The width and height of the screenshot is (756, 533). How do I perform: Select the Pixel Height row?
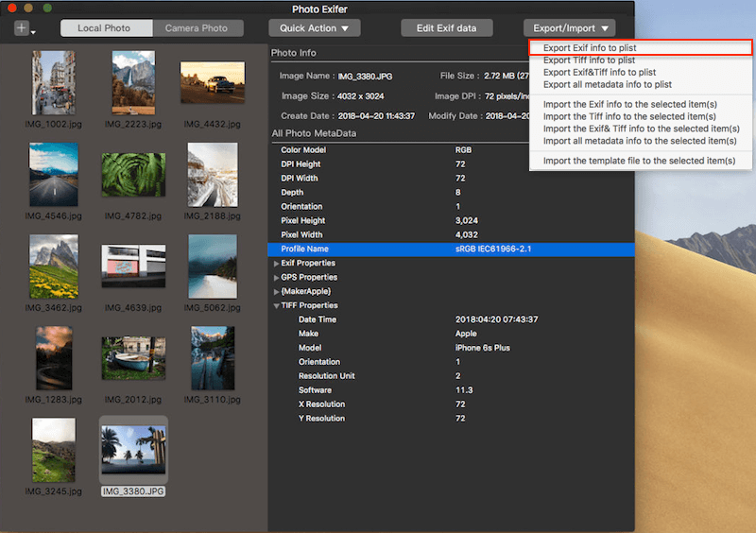pyautogui.click(x=452, y=220)
